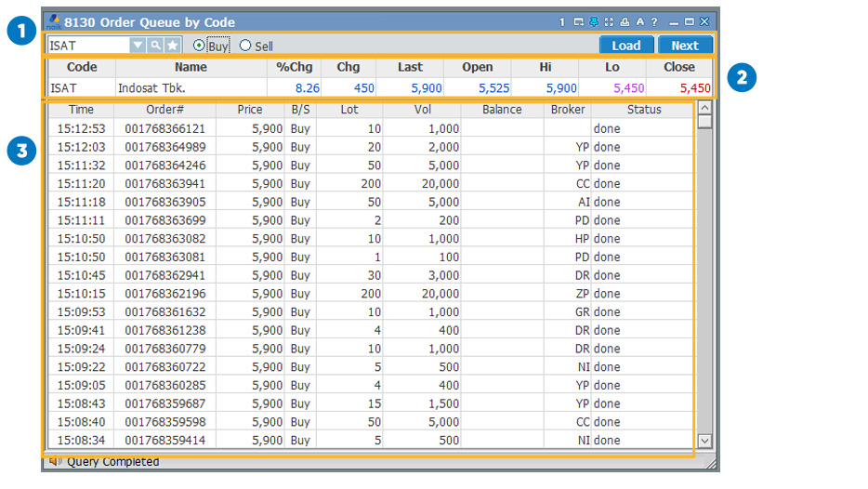Viewport: 868px width, 489px height.
Task: Click the fullscreen expand icon
Action: (x=610, y=21)
